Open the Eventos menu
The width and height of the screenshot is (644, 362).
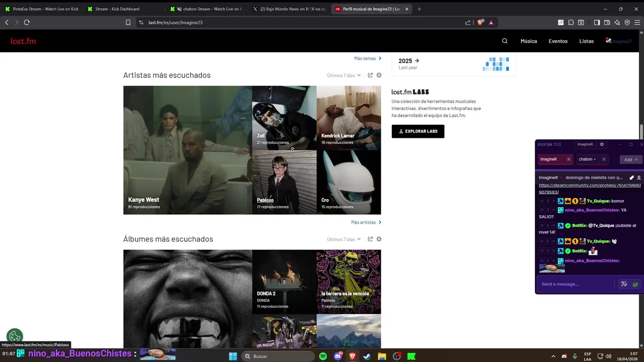coord(558,41)
